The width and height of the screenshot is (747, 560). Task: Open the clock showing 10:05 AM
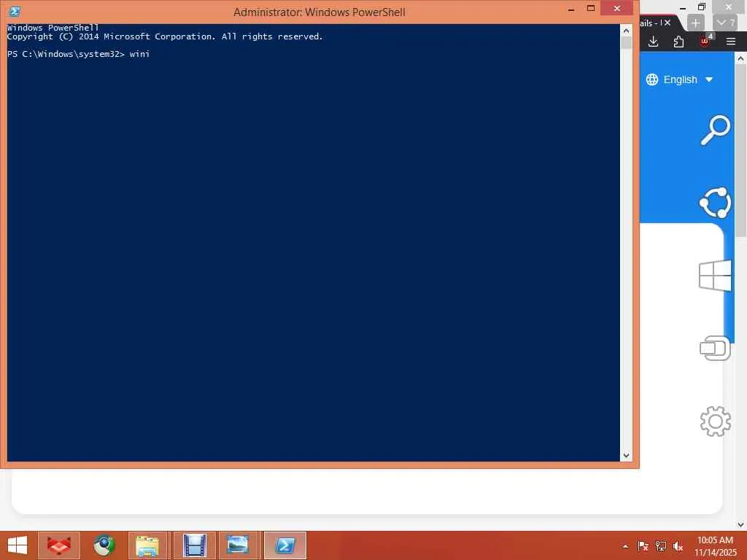pyautogui.click(x=715, y=545)
